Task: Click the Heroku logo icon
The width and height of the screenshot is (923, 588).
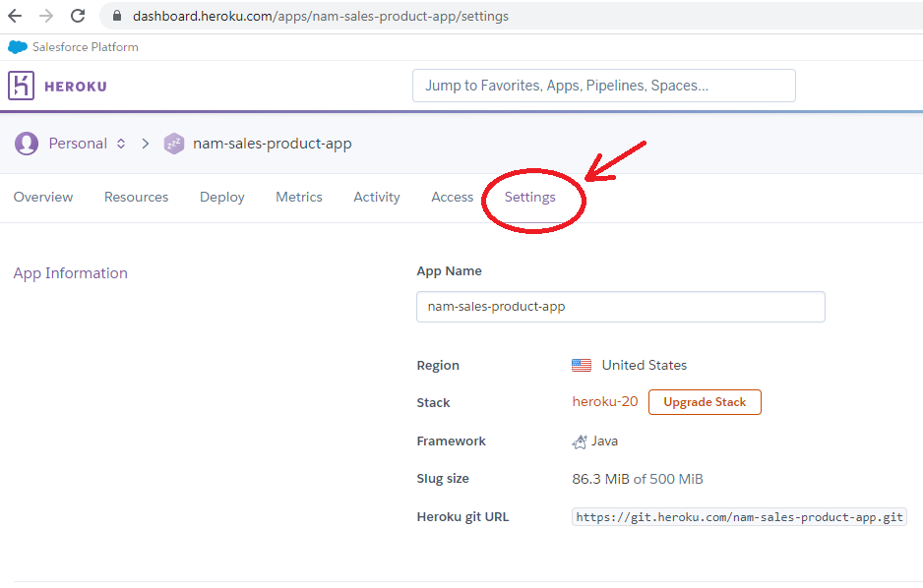Action: pyautogui.click(x=22, y=86)
